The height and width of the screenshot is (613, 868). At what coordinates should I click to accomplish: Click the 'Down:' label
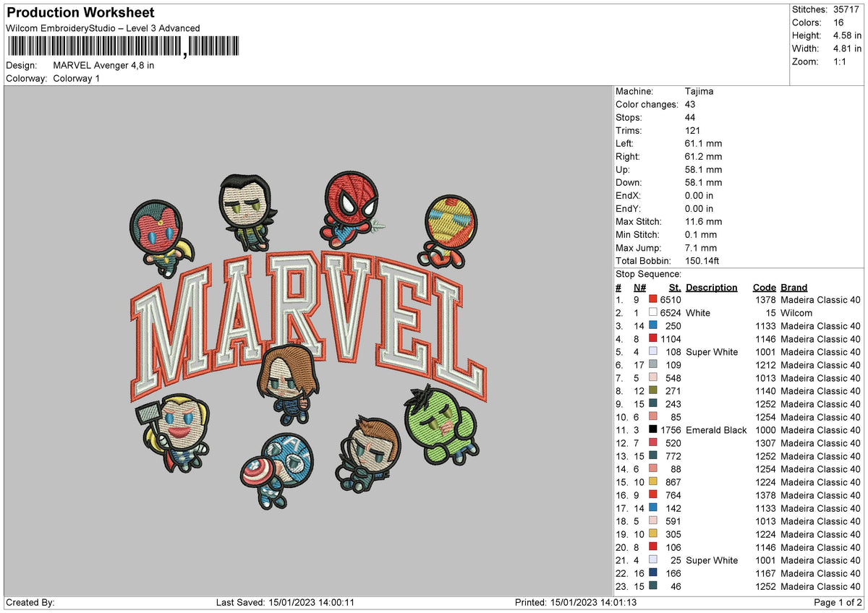click(x=629, y=182)
